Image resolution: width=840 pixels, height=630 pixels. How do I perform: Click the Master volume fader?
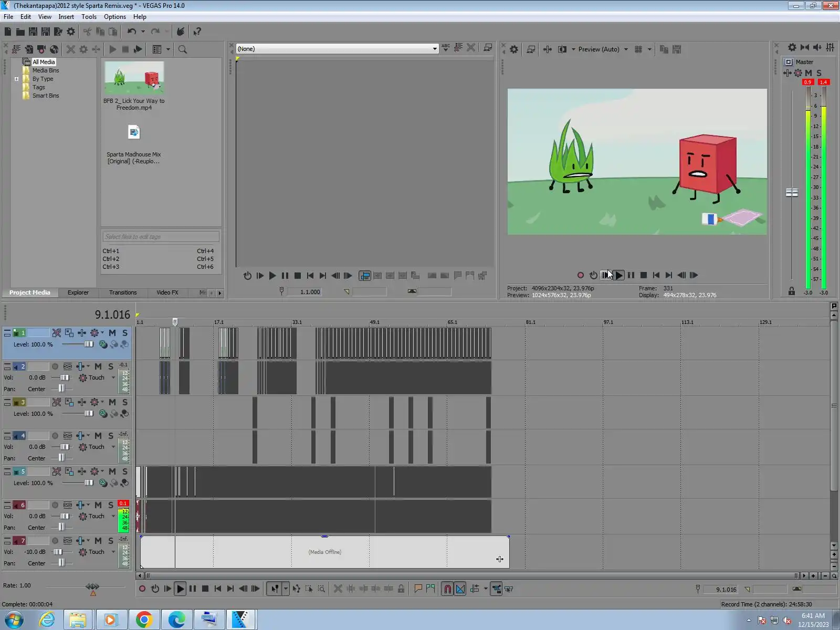(792, 193)
